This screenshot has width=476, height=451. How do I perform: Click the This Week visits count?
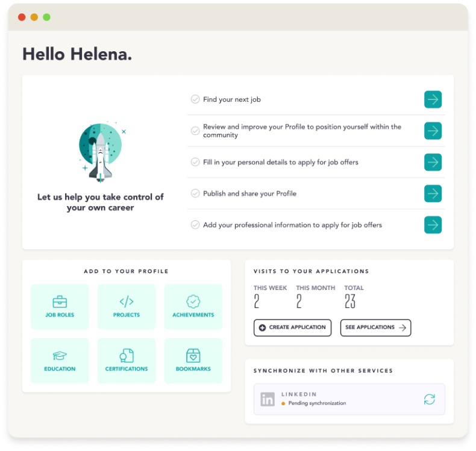[257, 301]
